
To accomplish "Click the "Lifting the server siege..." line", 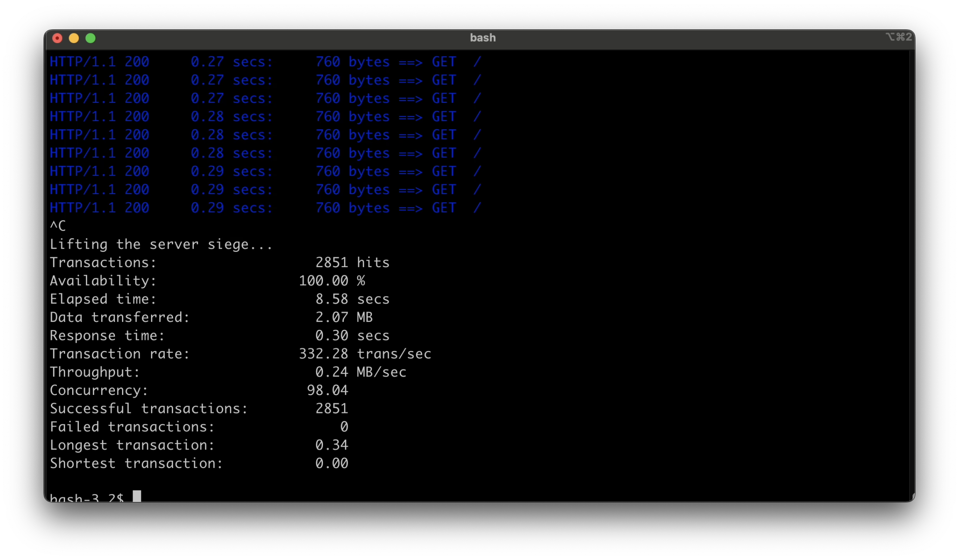I will pos(161,244).
